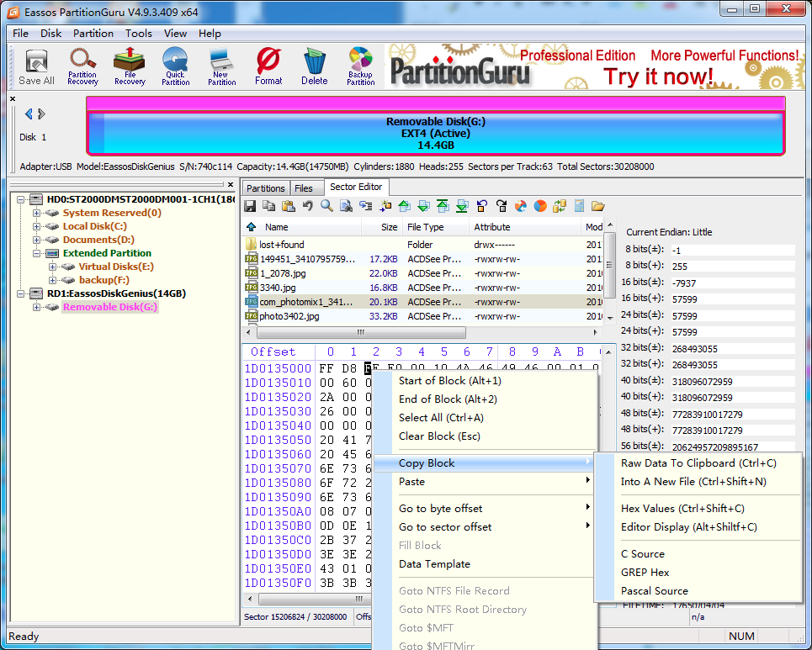The height and width of the screenshot is (650, 812).
Task: Copy block as Pascal Source
Action: coord(655,591)
